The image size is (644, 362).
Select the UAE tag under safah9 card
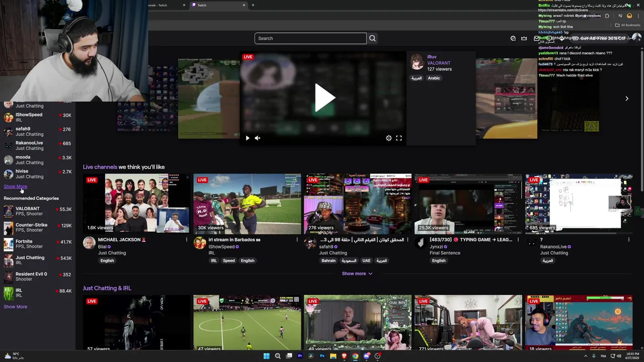point(366,260)
